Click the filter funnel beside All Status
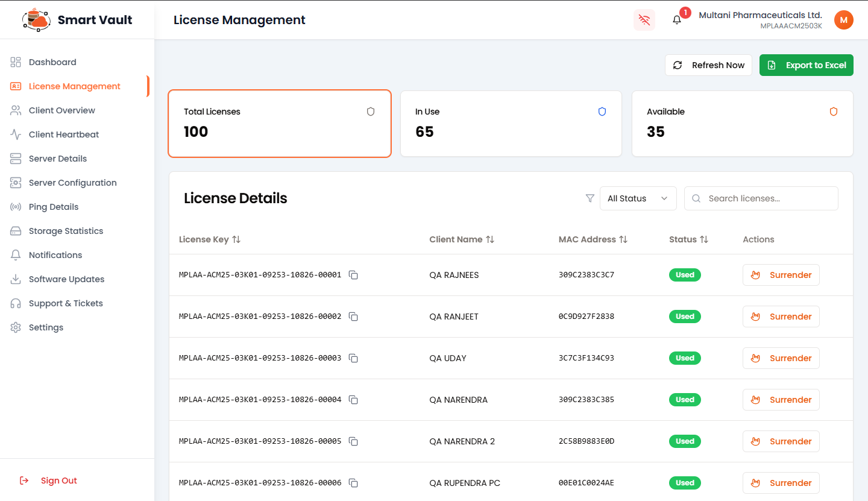 point(590,198)
